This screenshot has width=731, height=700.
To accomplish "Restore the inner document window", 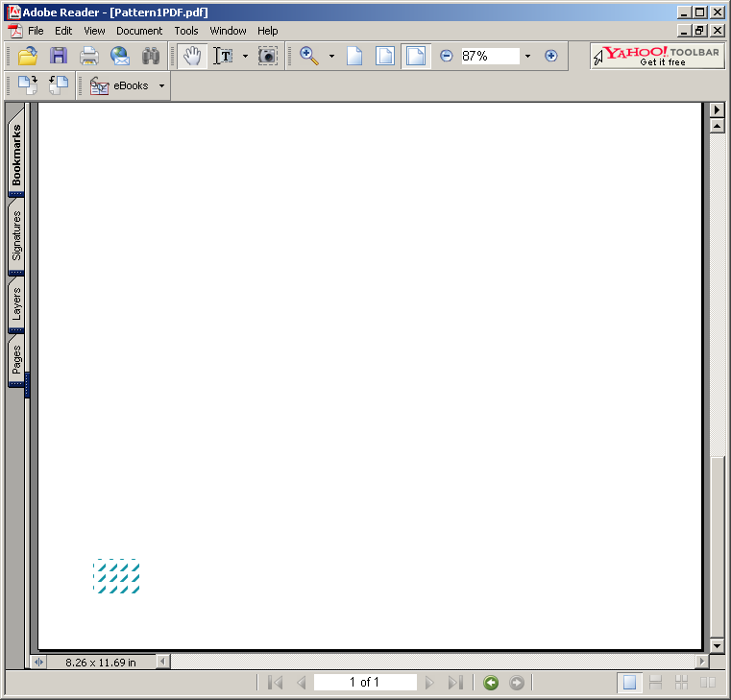I will pos(699,31).
